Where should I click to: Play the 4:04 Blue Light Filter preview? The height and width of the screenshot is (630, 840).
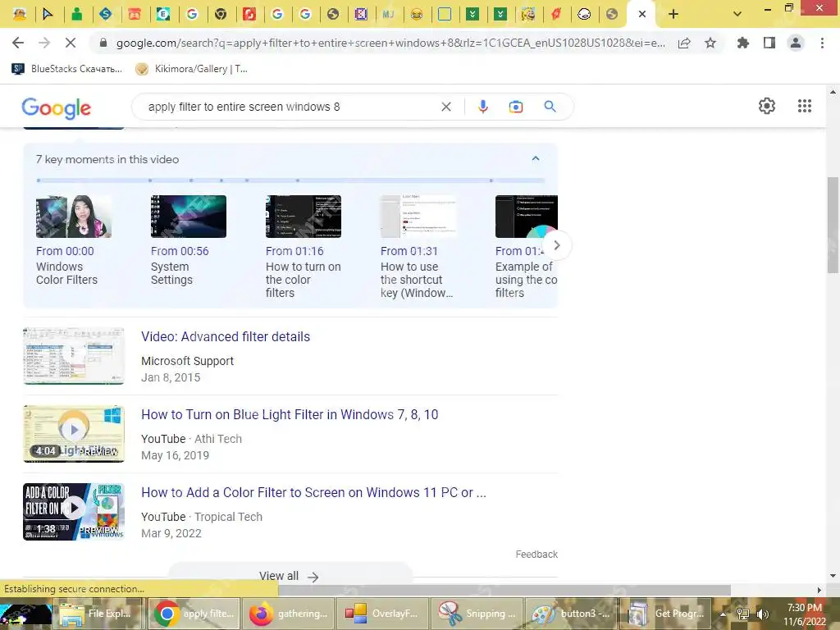click(x=73, y=433)
